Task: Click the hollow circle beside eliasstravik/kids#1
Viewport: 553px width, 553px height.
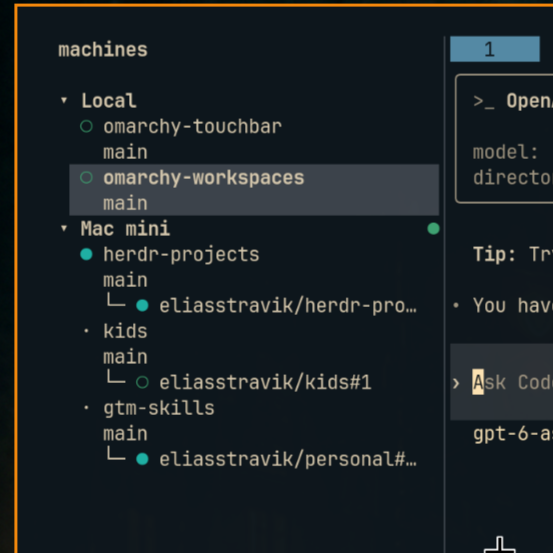Action: click(142, 382)
